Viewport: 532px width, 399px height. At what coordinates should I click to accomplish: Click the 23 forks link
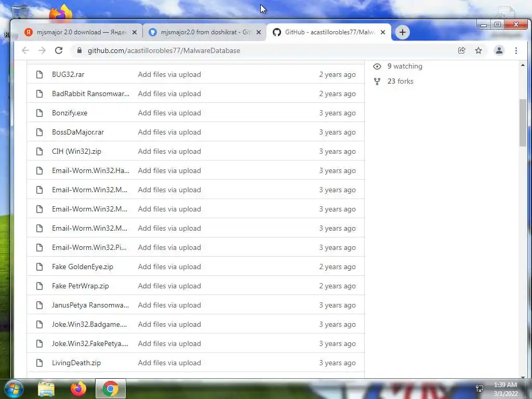[401, 81]
